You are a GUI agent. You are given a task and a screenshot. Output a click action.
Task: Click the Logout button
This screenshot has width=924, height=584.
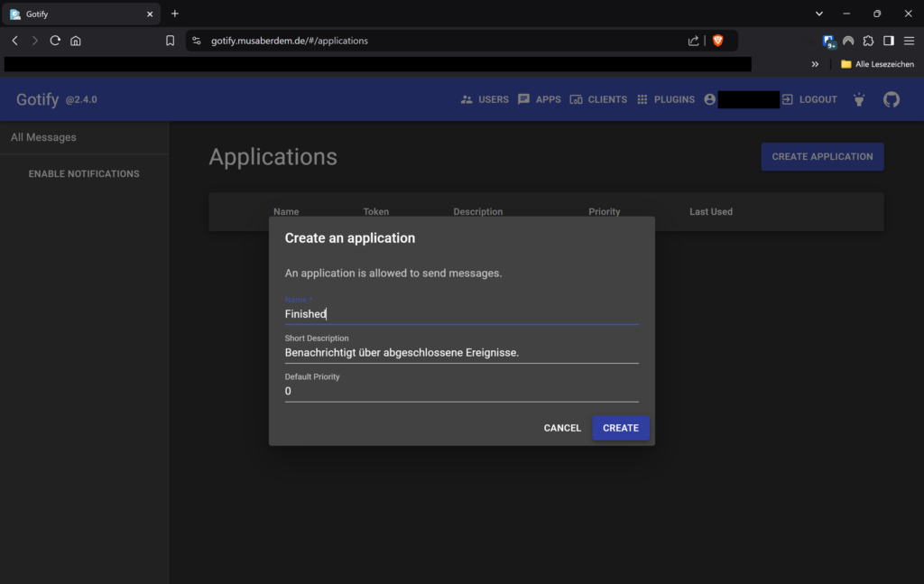(809, 99)
